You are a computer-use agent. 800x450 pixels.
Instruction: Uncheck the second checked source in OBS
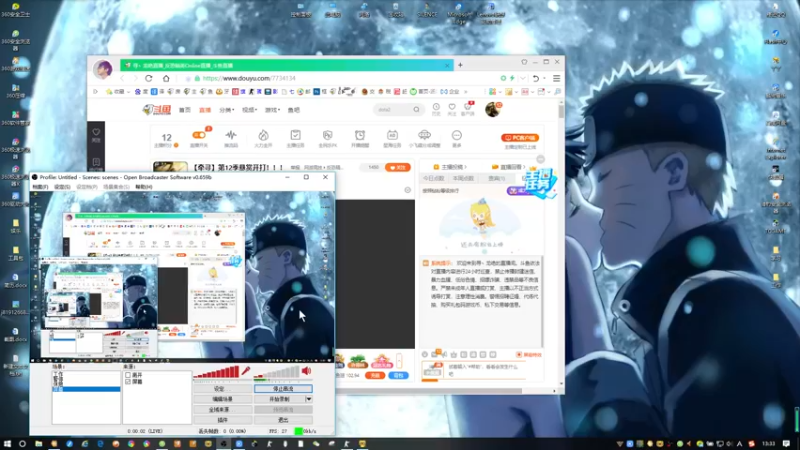[128, 382]
